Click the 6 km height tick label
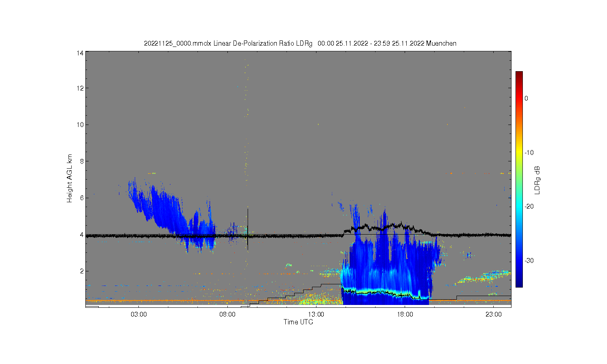This screenshot has width=607, height=364. click(82, 198)
